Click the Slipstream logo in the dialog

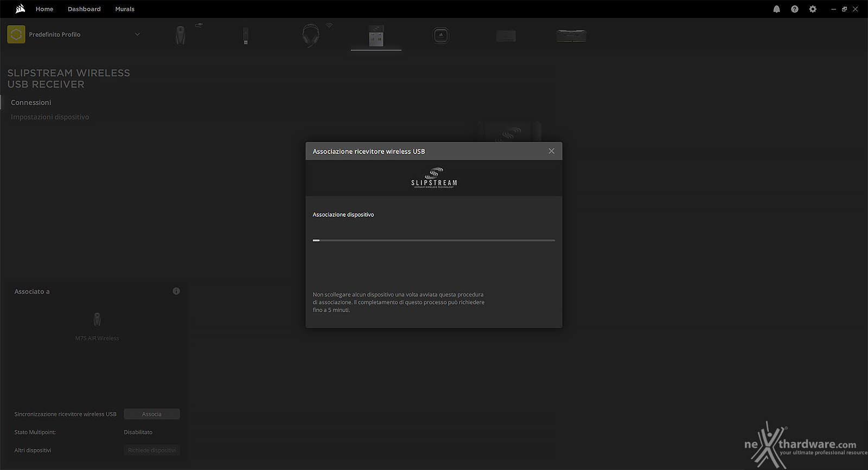tap(434, 178)
